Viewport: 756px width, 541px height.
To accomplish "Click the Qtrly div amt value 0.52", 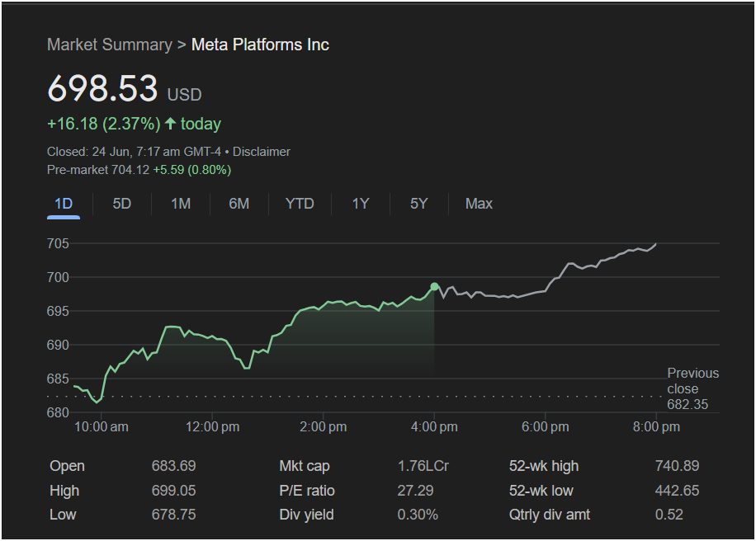I will [669, 515].
